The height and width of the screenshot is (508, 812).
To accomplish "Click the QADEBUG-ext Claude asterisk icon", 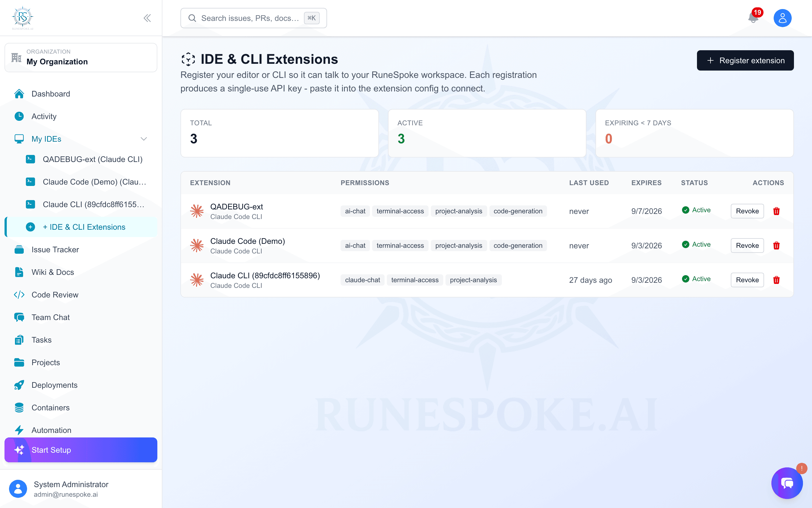I will (197, 211).
